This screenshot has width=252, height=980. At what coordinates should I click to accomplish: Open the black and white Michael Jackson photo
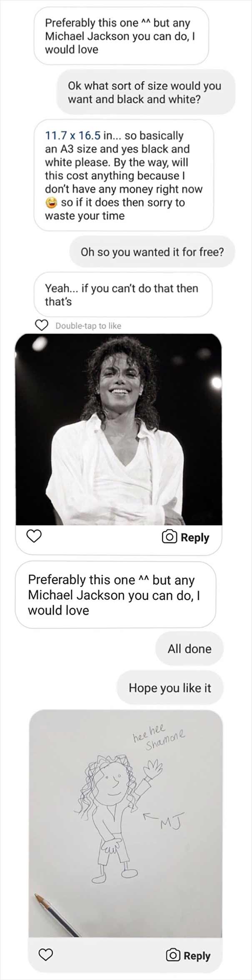pos(119,429)
